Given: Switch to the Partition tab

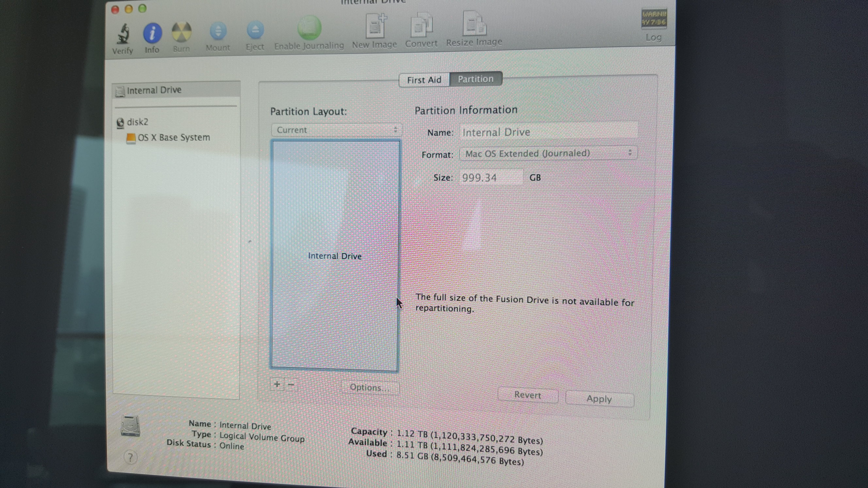Looking at the screenshot, I should 476,79.
